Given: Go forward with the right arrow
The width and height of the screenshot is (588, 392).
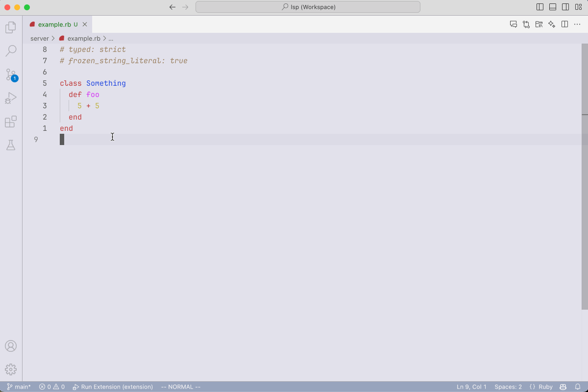Looking at the screenshot, I should (185, 7).
